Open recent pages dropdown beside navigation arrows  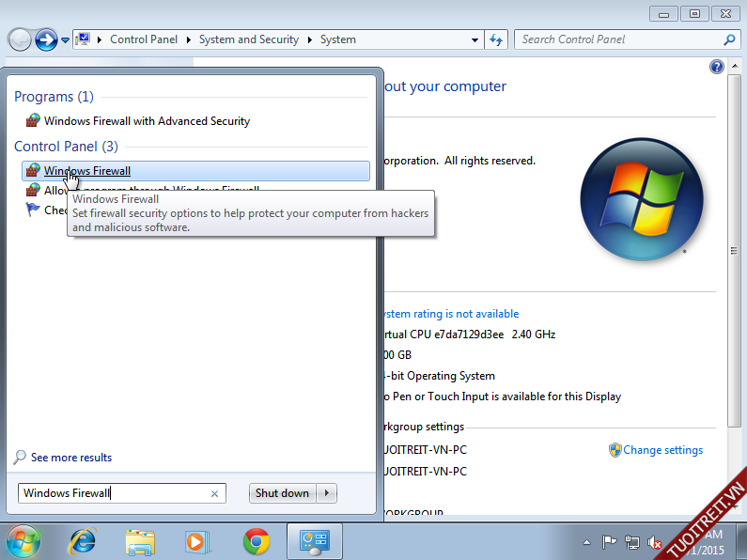[65, 40]
